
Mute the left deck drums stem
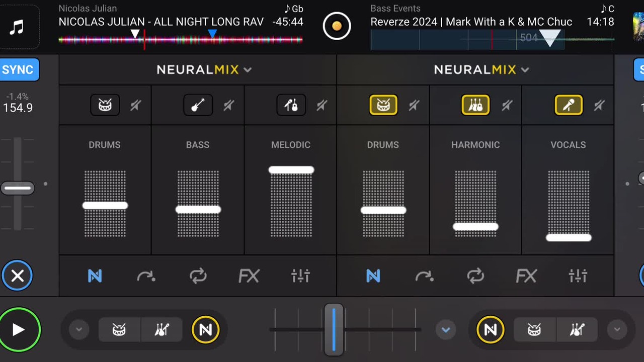[135, 106]
